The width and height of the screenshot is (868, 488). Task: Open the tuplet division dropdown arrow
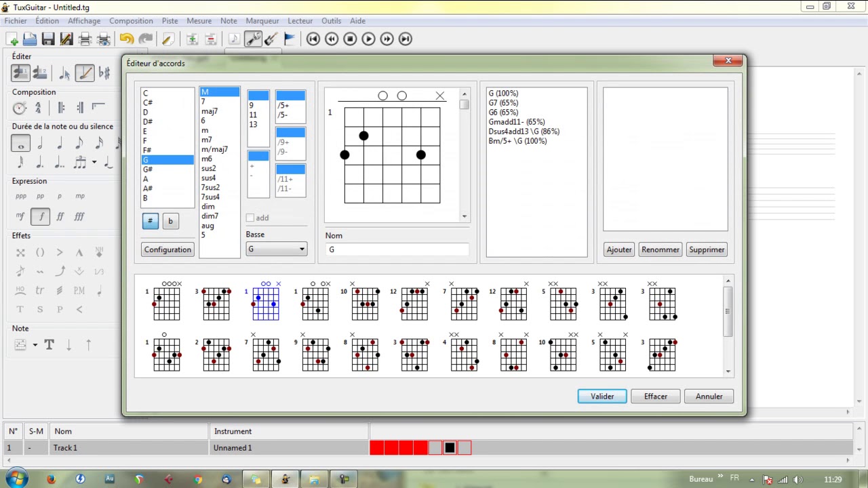point(94,162)
